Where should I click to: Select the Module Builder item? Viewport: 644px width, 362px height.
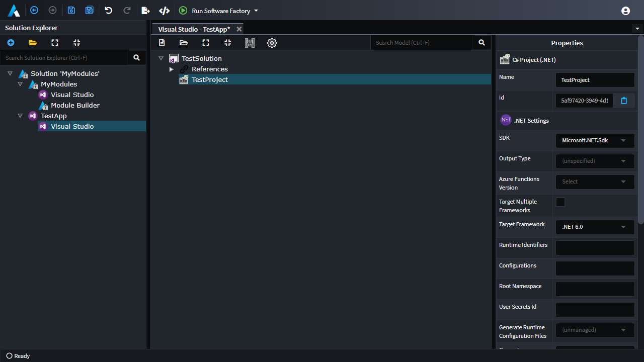click(75, 105)
